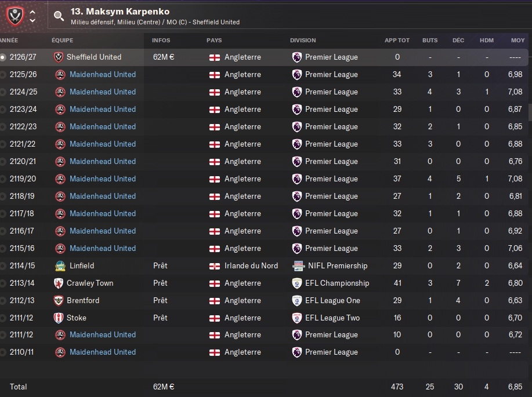Select the 2125/26 season radio button

pyautogui.click(x=3, y=75)
